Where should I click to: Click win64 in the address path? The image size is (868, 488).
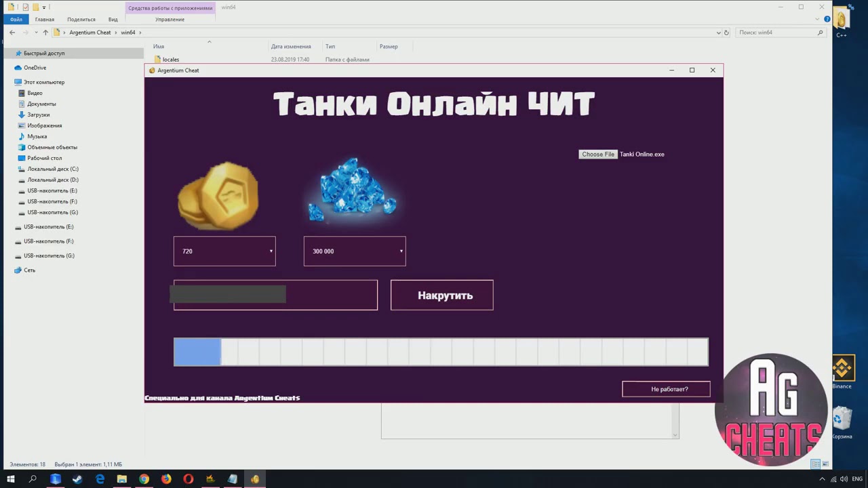(x=127, y=33)
